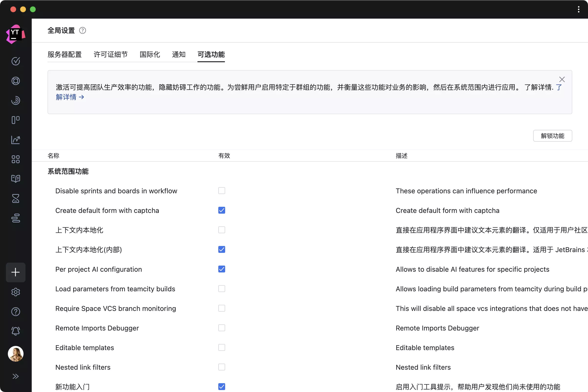The image size is (588, 392).
Task: Click the 解锁功能 button
Action: (x=552, y=136)
